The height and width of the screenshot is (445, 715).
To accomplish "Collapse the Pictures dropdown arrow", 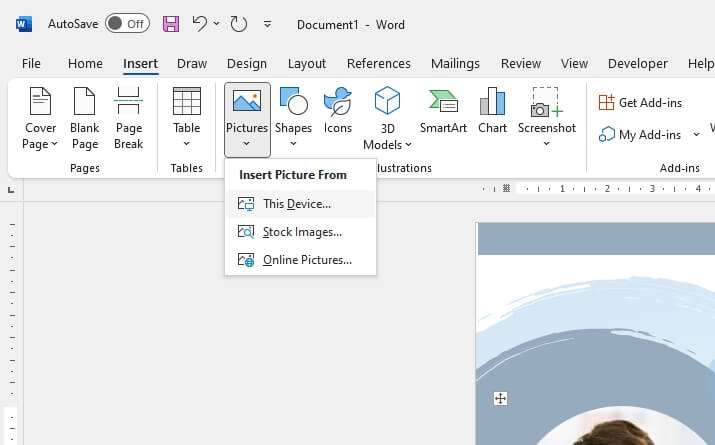I will [x=246, y=144].
